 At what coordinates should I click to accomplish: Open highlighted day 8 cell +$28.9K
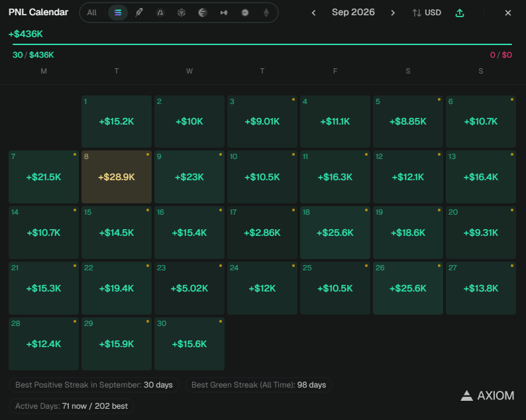pyautogui.click(x=117, y=177)
